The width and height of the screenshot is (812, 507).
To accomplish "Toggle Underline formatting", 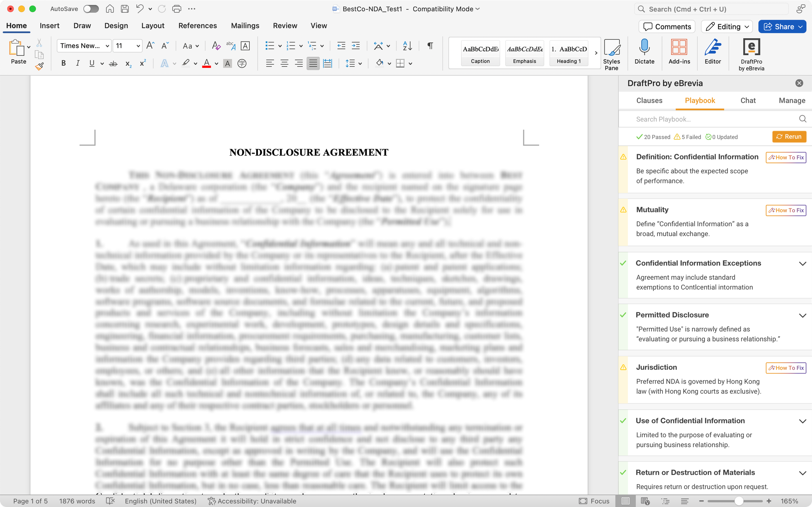I will pyautogui.click(x=92, y=63).
